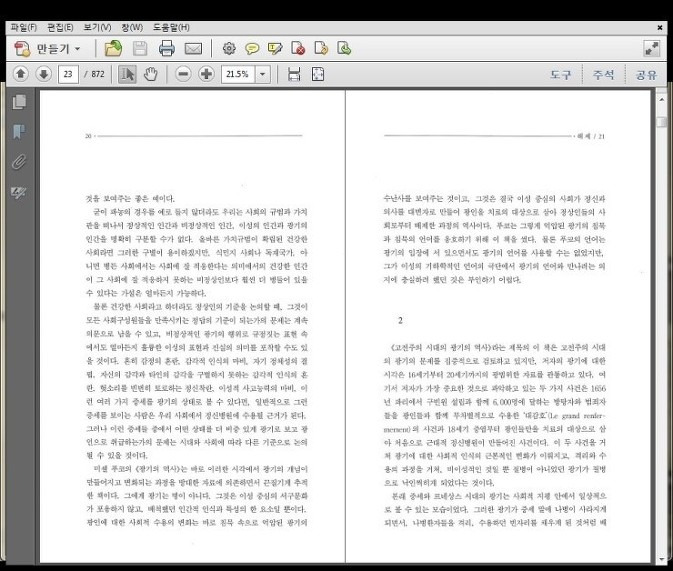Choose the text selection cursor tool
This screenshot has width=673, height=571.
(127, 74)
